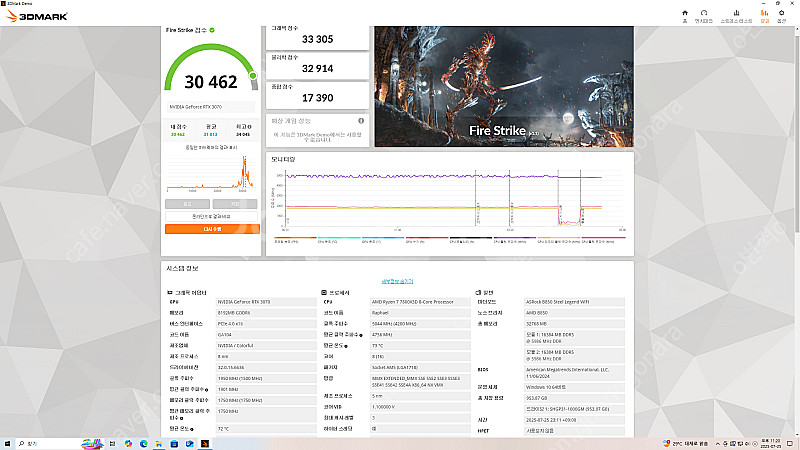Viewport: 800px width, 450px height.
Task: Click the right gray button under the score histogram
Action: tap(235, 204)
